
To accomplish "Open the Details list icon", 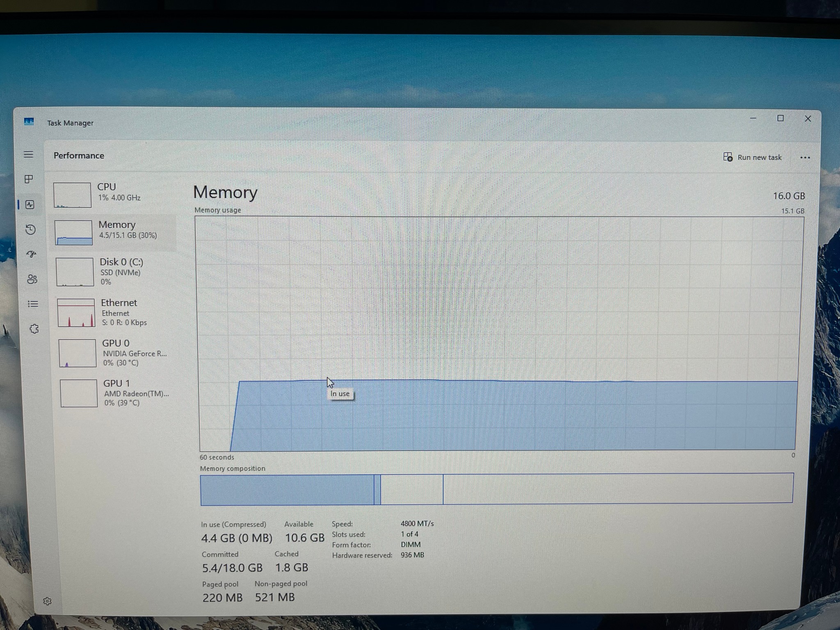I will pos(33,304).
